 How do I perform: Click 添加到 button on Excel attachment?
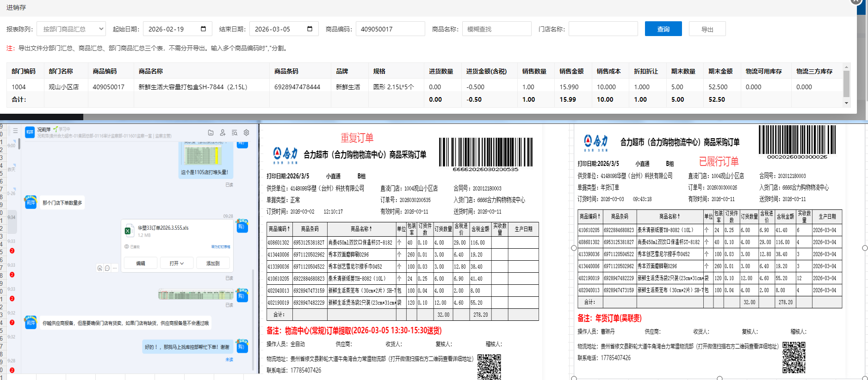coord(213,263)
